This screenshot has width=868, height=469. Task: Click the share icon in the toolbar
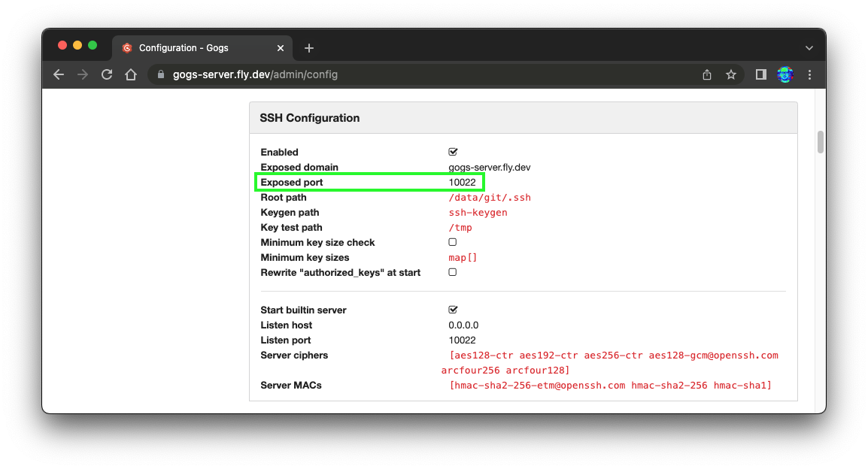coord(706,74)
